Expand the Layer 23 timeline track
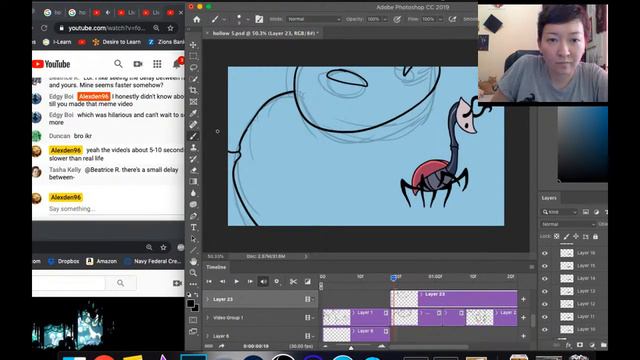Screen dimensions: 640x360 point(207,299)
